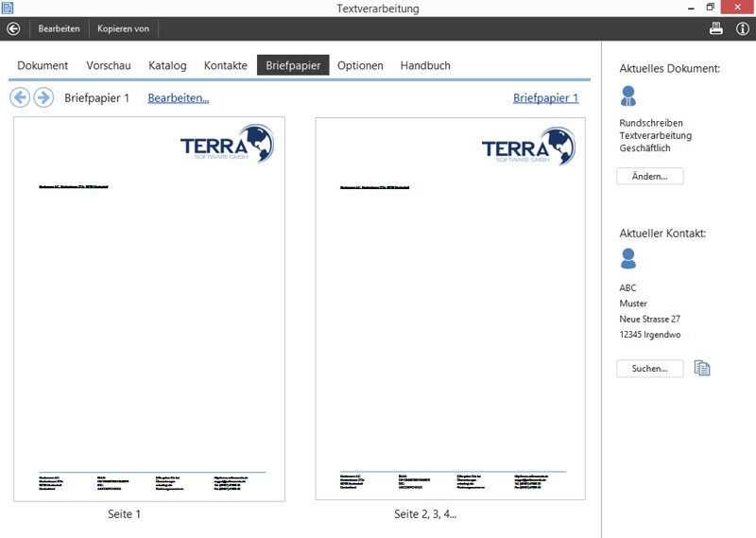The height and width of the screenshot is (538, 756).
Task: Open the Katalog tab
Action: [167, 65]
